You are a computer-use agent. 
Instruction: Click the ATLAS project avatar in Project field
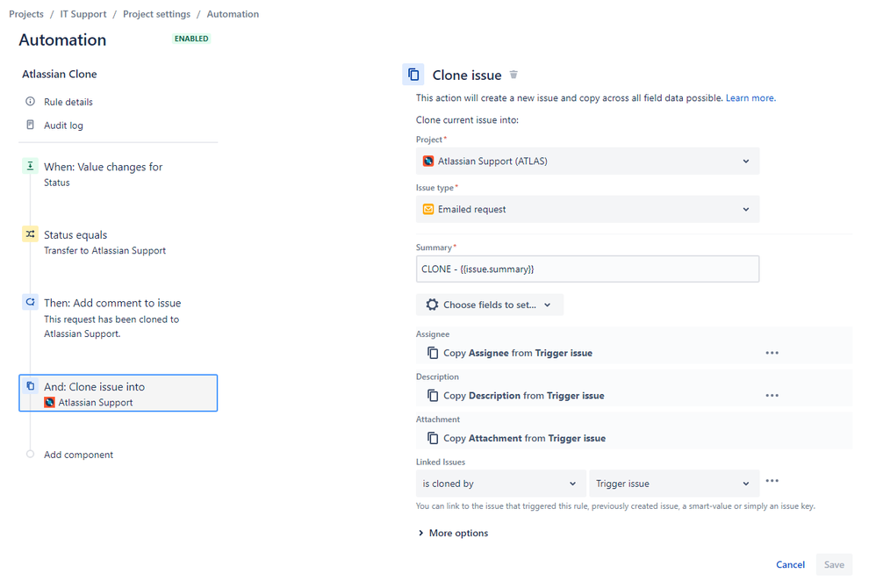coord(428,161)
